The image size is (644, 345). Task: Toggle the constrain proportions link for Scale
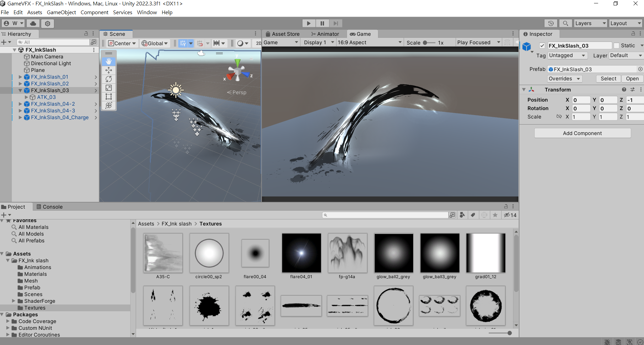[559, 116]
